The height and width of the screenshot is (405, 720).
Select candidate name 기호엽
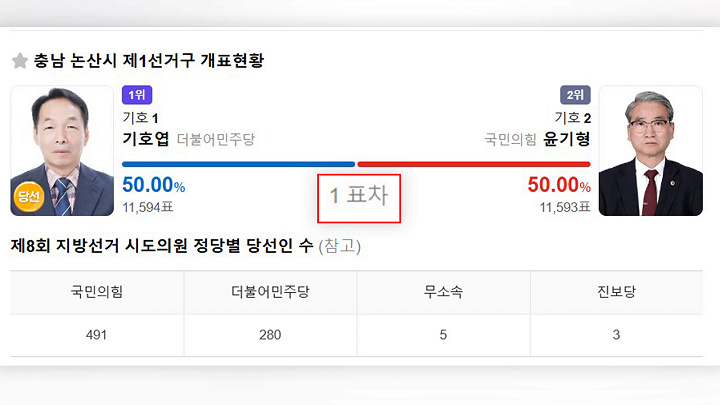tap(146, 139)
